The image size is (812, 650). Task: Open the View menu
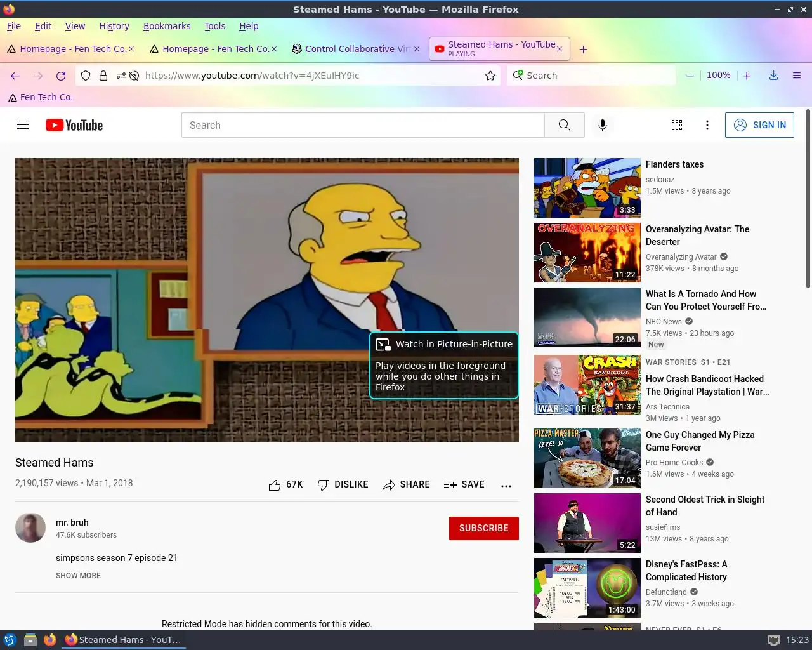75,26
